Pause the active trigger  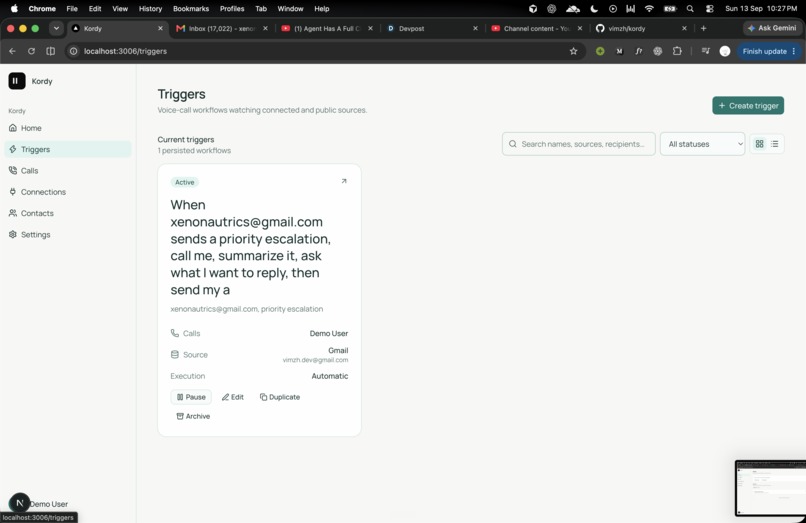click(191, 397)
